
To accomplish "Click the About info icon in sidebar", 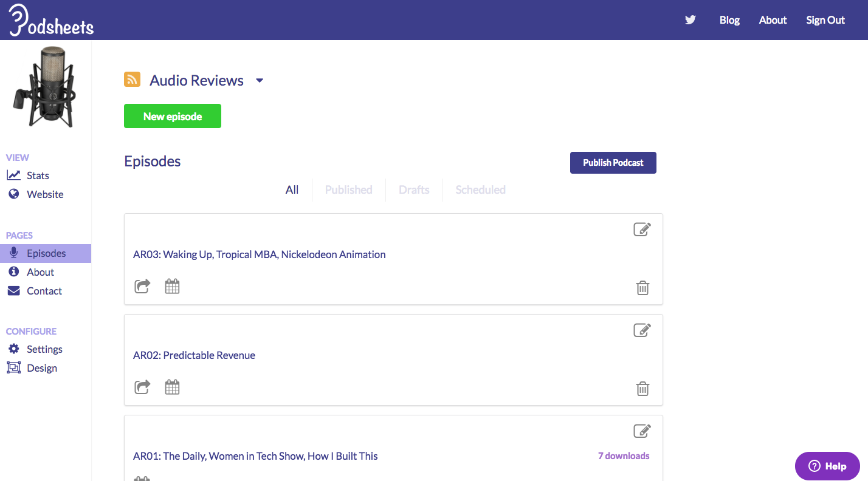I will (x=13, y=272).
